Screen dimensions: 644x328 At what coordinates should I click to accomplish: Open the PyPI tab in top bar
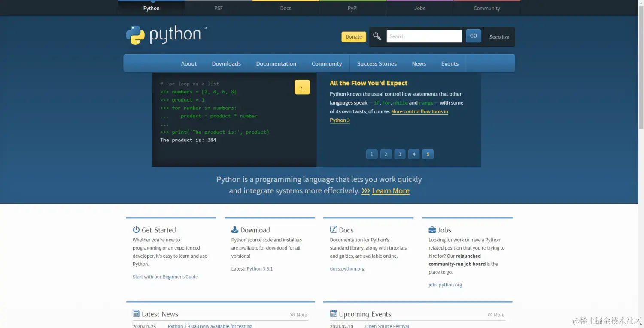352,8
